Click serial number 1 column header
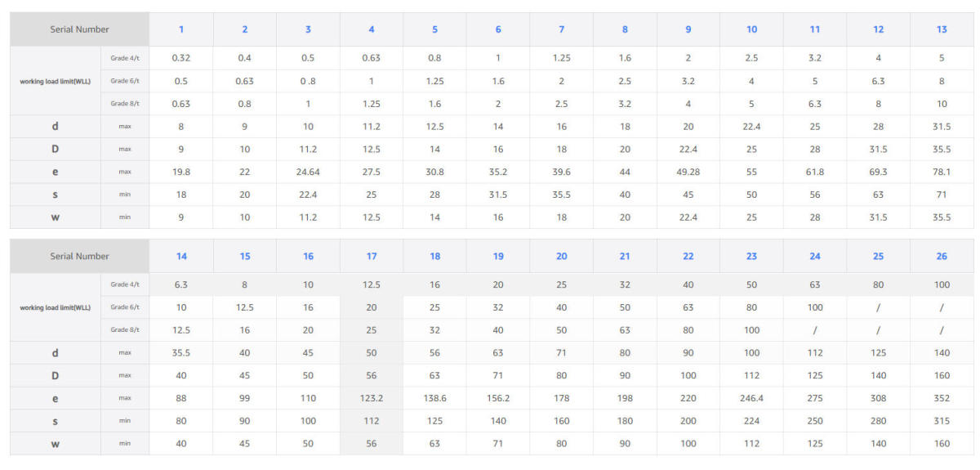The height and width of the screenshot is (470, 980). click(x=181, y=29)
